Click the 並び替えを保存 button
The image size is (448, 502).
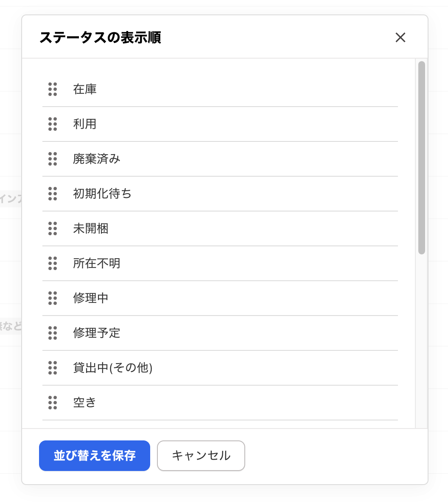tap(95, 456)
